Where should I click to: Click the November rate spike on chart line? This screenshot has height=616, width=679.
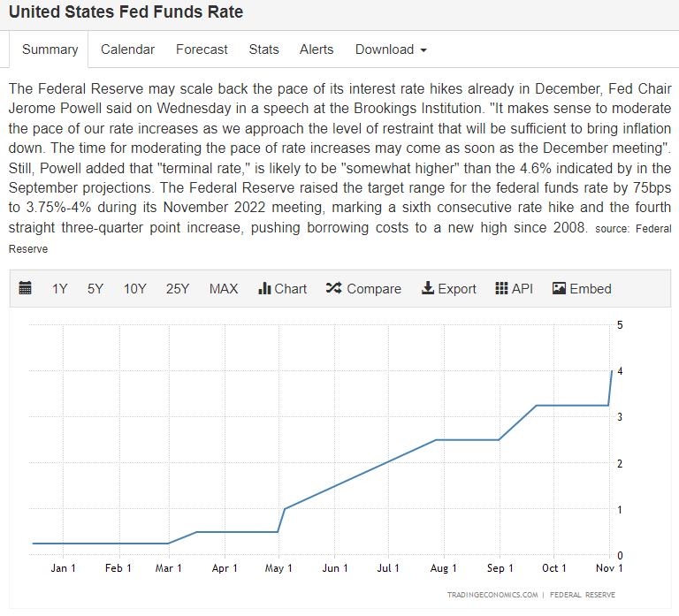[611, 389]
